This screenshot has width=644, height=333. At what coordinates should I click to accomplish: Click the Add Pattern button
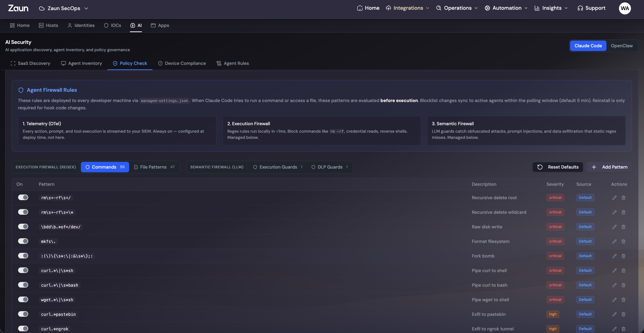pyautogui.click(x=609, y=167)
